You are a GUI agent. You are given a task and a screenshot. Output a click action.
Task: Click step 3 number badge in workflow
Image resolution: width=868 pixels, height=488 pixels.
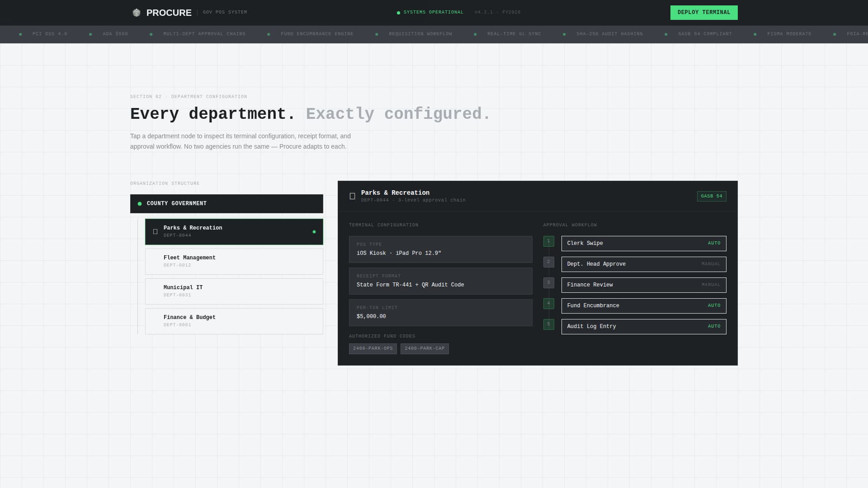click(x=548, y=283)
